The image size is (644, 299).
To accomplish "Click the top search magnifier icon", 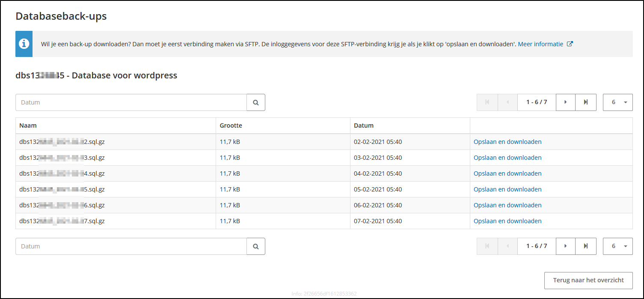I will tap(256, 102).
